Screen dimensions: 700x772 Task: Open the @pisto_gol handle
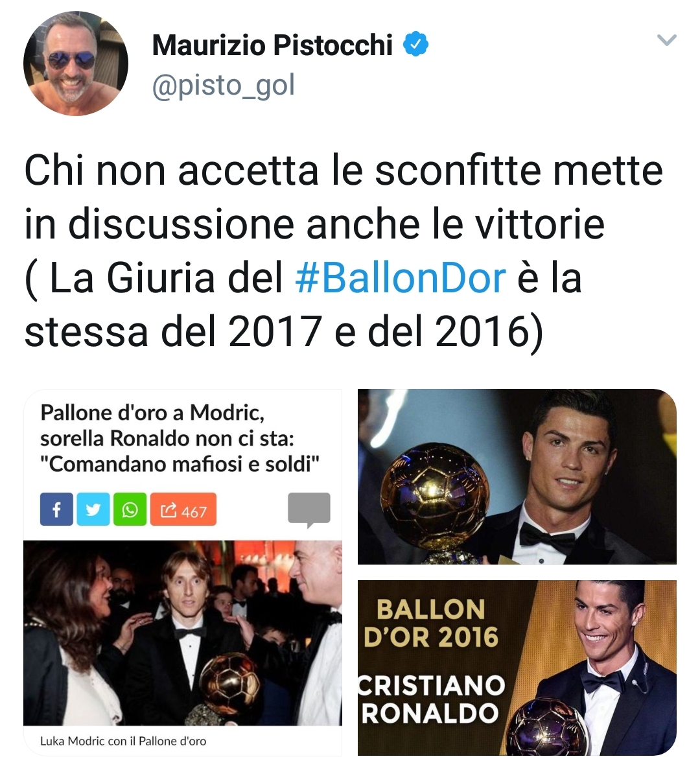tap(224, 85)
